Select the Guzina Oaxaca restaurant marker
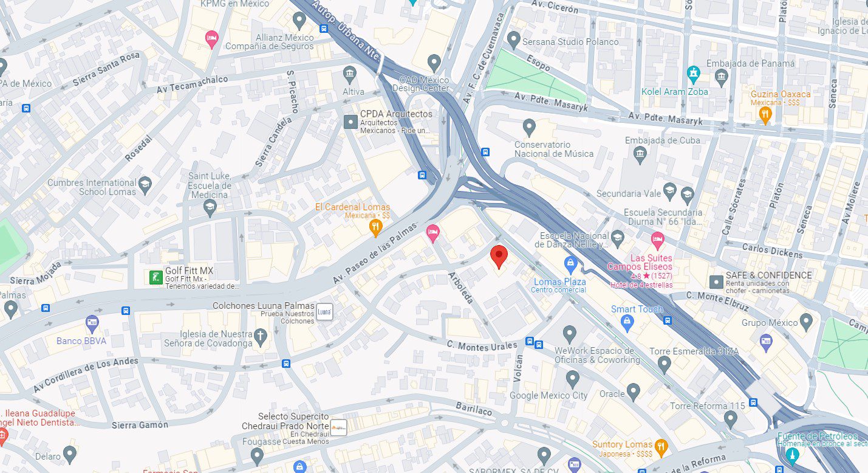Screen dimensions: 868x473 pos(765,114)
